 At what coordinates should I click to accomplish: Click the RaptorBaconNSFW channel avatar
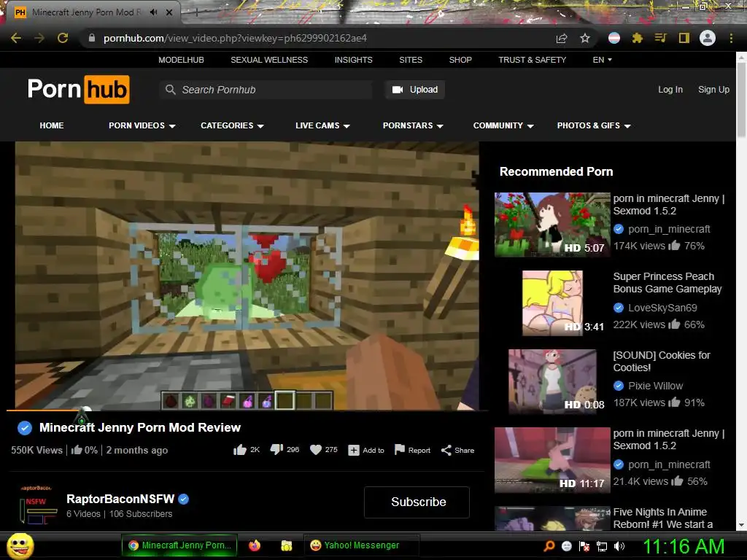[x=37, y=505]
